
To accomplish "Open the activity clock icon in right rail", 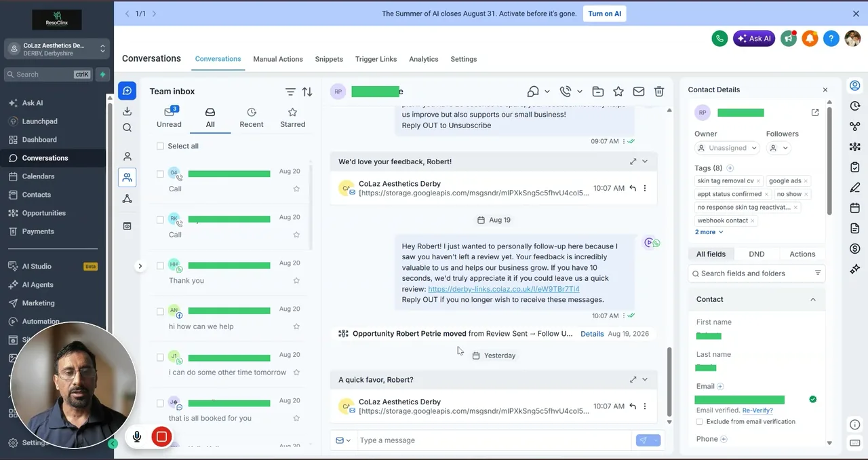I will (855, 107).
